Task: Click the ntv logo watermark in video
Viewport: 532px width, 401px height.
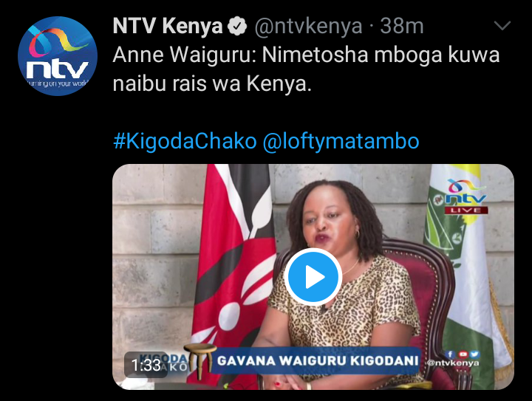Action: pyautogui.click(x=465, y=192)
